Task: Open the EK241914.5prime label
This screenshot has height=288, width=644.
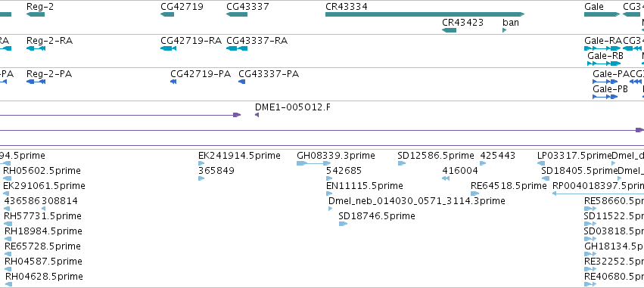Action: pyautogui.click(x=239, y=156)
